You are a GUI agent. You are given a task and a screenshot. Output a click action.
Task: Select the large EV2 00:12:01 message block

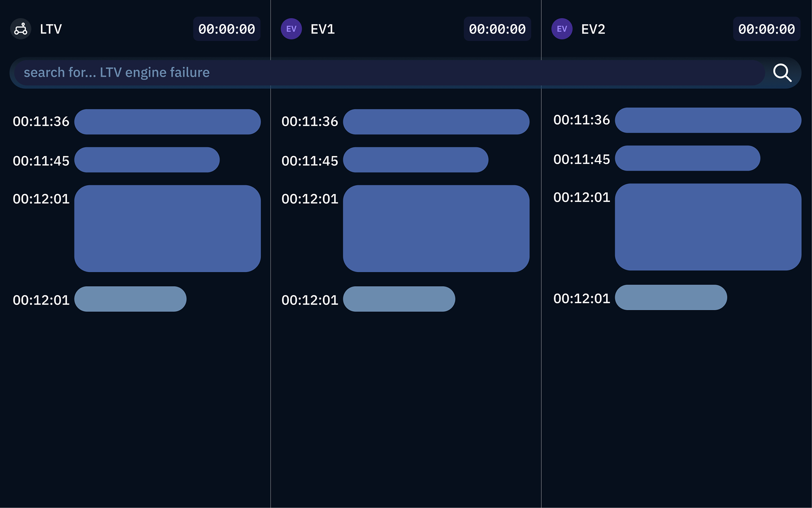708,227
